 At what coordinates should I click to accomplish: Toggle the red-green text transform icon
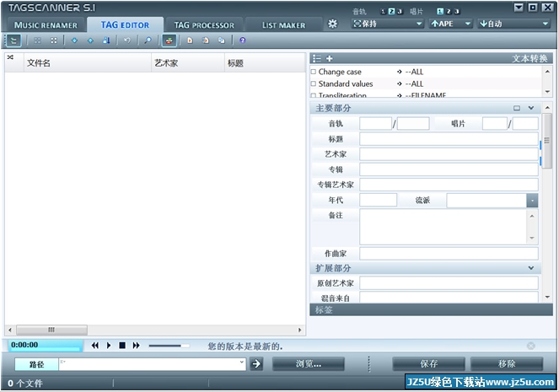(169, 40)
